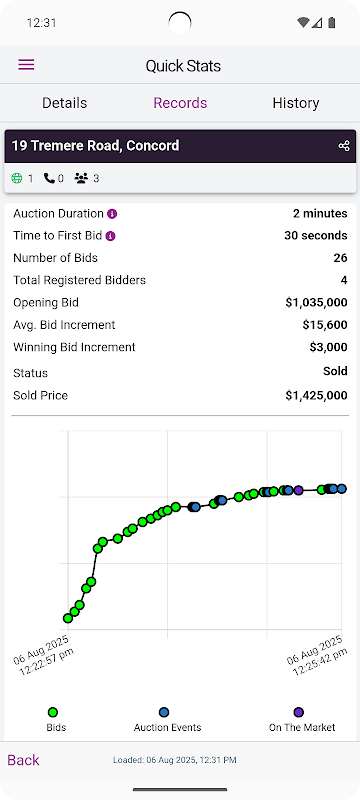Click the last blue auction event point
The image size is (360, 800).
342,489
